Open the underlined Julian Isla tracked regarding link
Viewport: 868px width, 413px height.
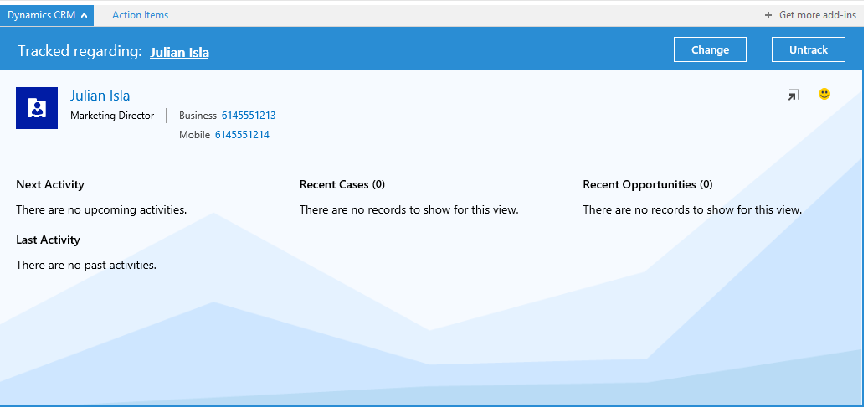pos(179,52)
